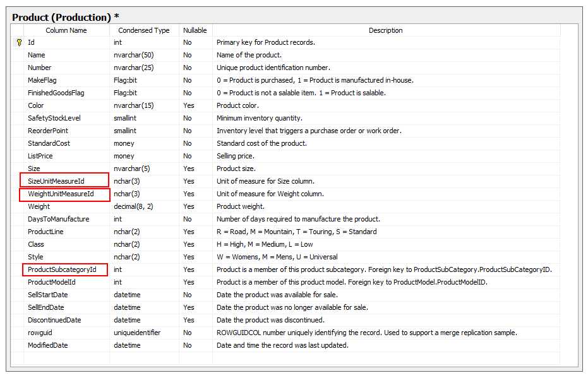Click the Column Name header
This screenshot has height=378, width=588.
tap(66, 30)
